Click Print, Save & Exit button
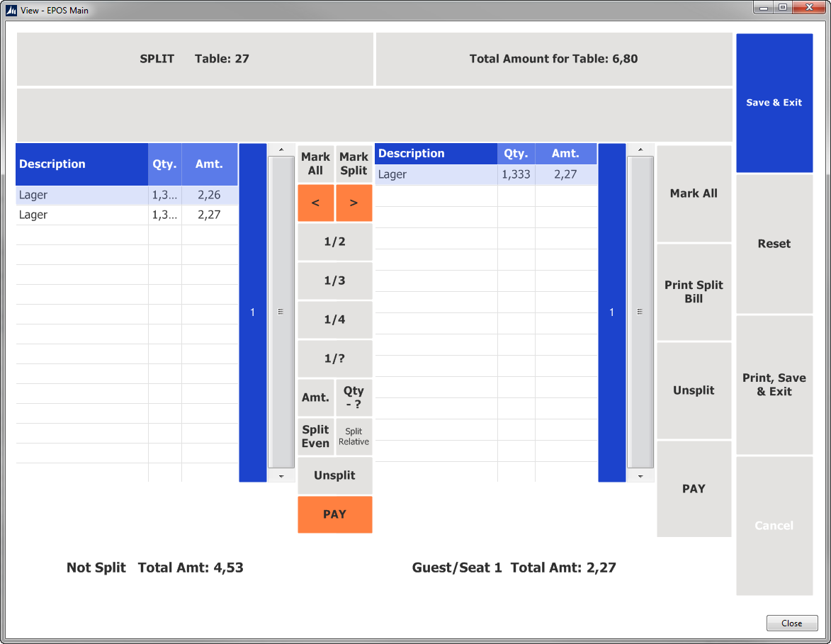 tap(774, 385)
